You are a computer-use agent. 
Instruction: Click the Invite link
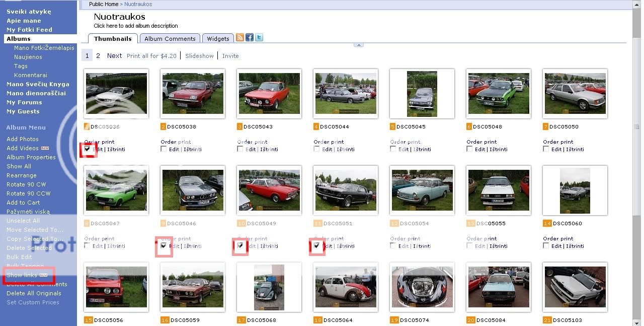[x=230, y=56]
